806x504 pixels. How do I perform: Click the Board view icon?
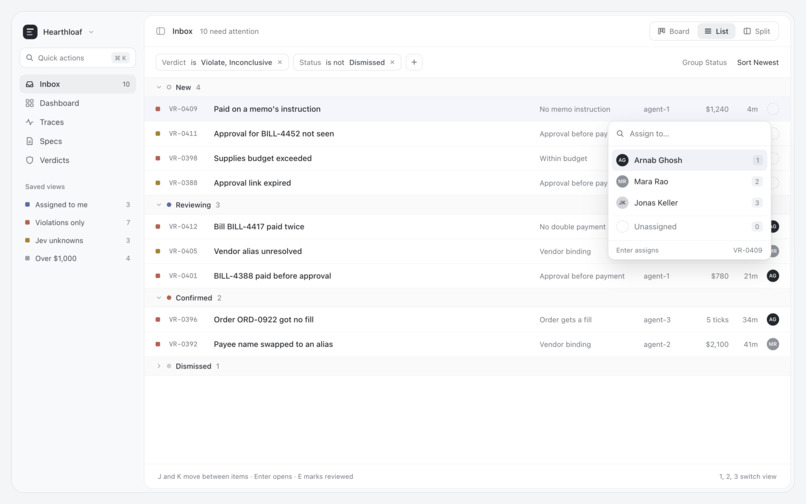click(x=662, y=31)
